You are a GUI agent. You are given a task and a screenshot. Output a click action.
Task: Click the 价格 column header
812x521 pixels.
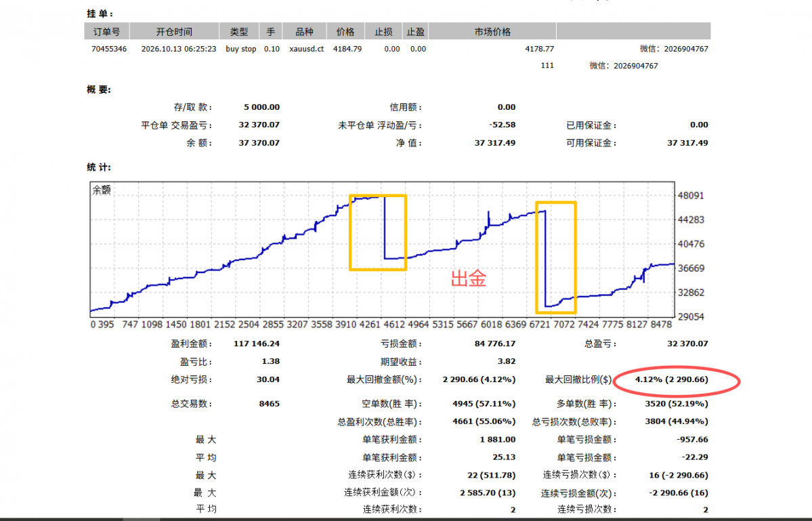click(x=345, y=32)
